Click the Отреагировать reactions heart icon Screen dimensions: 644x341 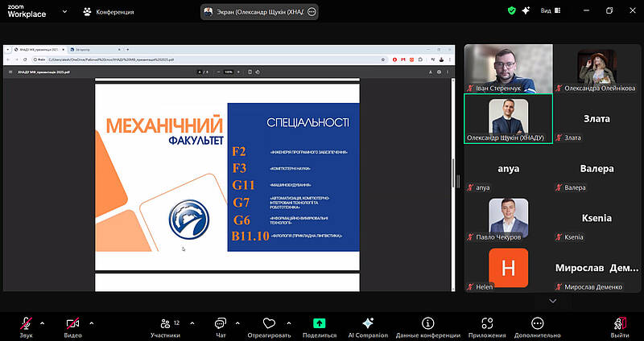click(x=267, y=323)
